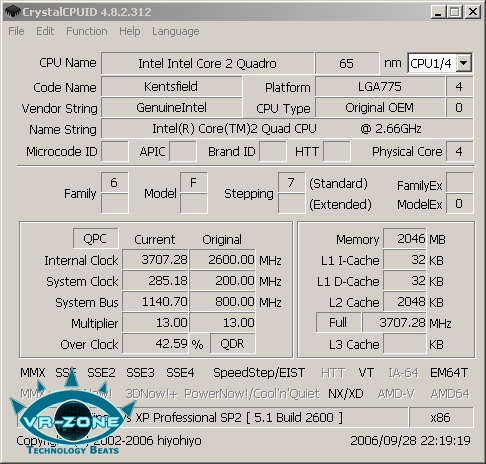The height and width of the screenshot is (464, 486).
Task: Close the CrystalCPUID window
Action: click(473, 12)
